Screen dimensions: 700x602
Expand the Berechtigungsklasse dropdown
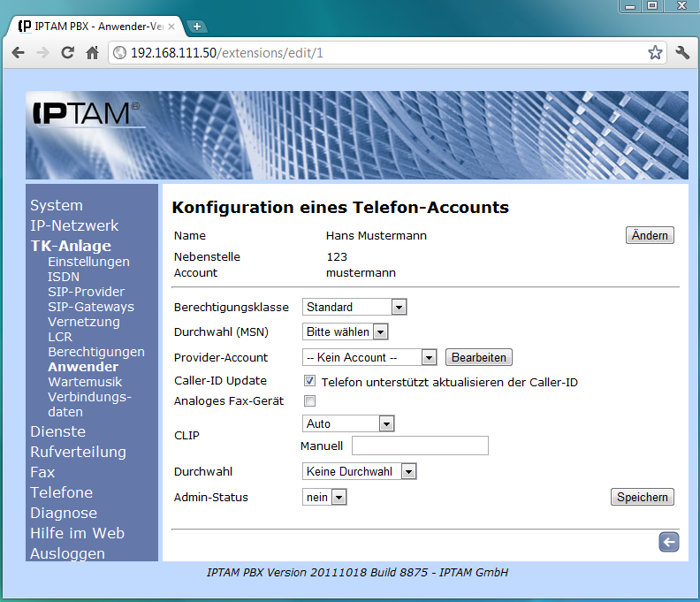pyautogui.click(x=354, y=308)
